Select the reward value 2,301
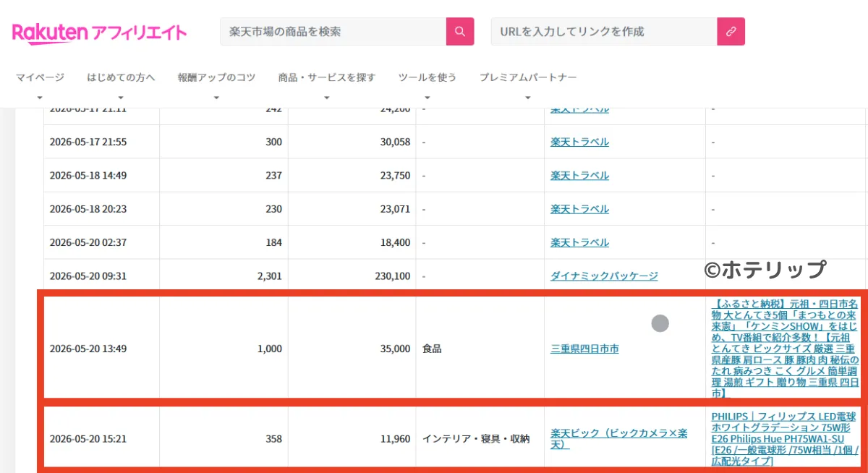The width and height of the screenshot is (868, 473). pyautogui.click(x=270, y=276)
